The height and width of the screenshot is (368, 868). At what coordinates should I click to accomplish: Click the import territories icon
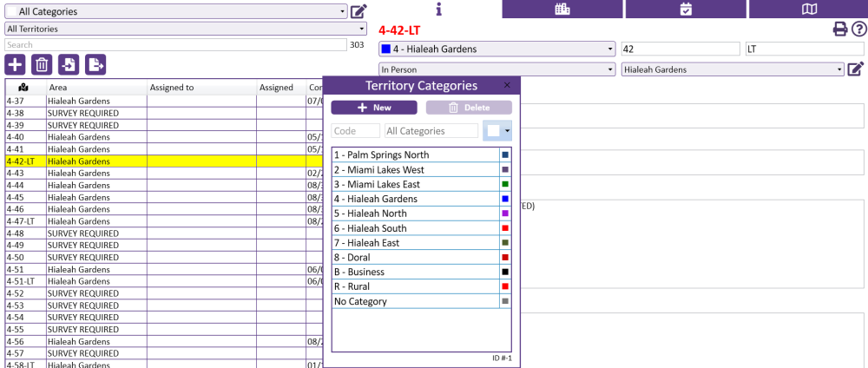pos(68,64)
